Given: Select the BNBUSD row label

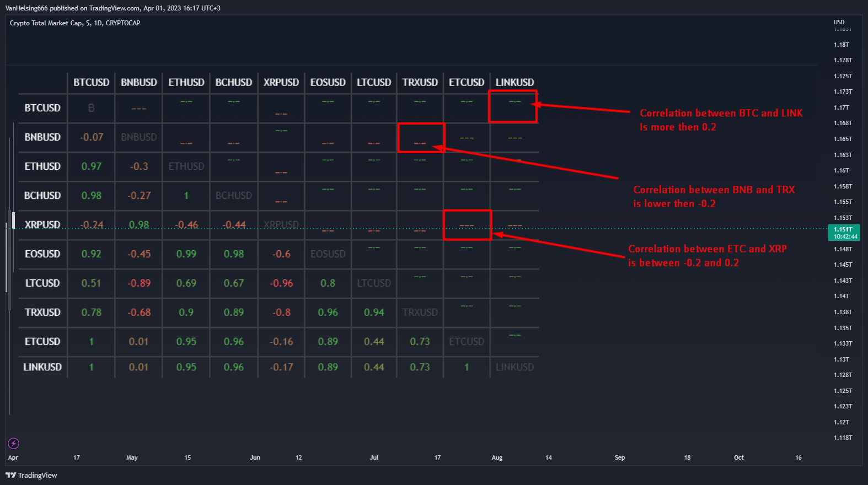Looking at the screenshot, I should 42,137.
